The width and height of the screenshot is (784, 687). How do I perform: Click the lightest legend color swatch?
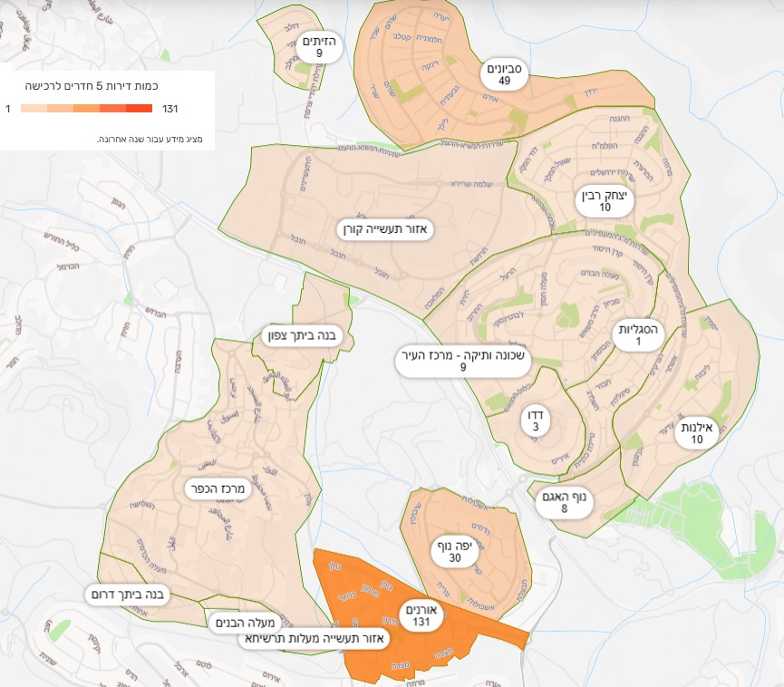tap(33, 109)
